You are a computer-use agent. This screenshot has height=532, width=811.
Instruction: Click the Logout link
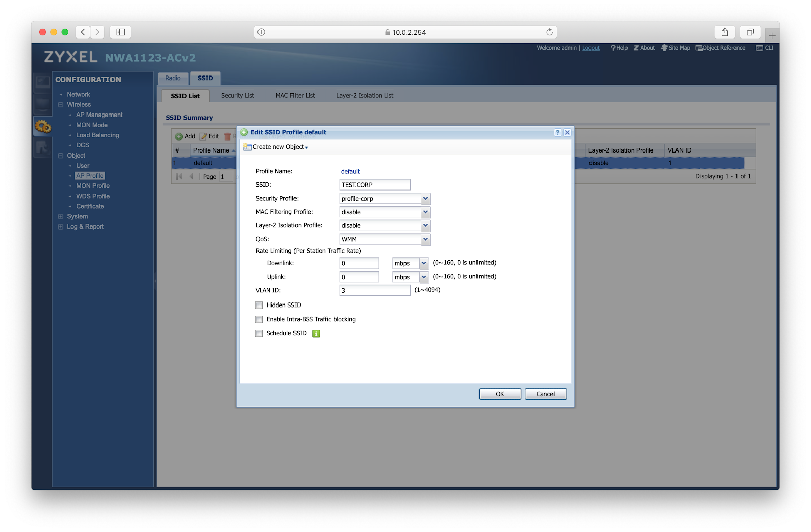[591, 48]
